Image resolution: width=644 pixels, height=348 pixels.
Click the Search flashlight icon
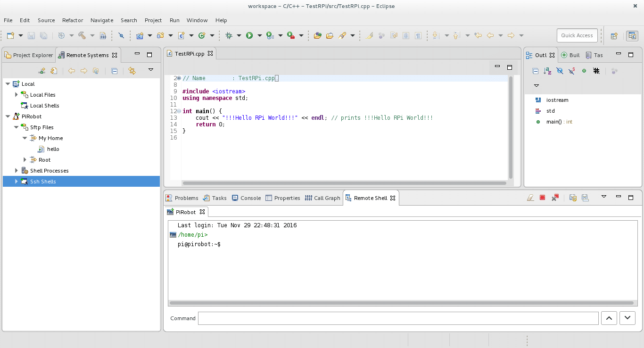click(x=342, y=35)
